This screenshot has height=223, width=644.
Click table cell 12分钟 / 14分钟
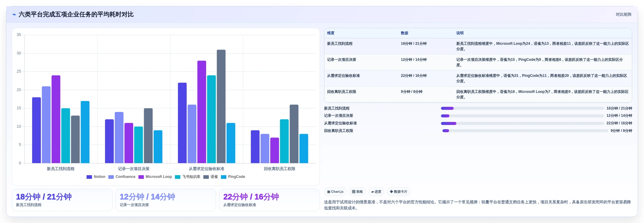[426, 62]
